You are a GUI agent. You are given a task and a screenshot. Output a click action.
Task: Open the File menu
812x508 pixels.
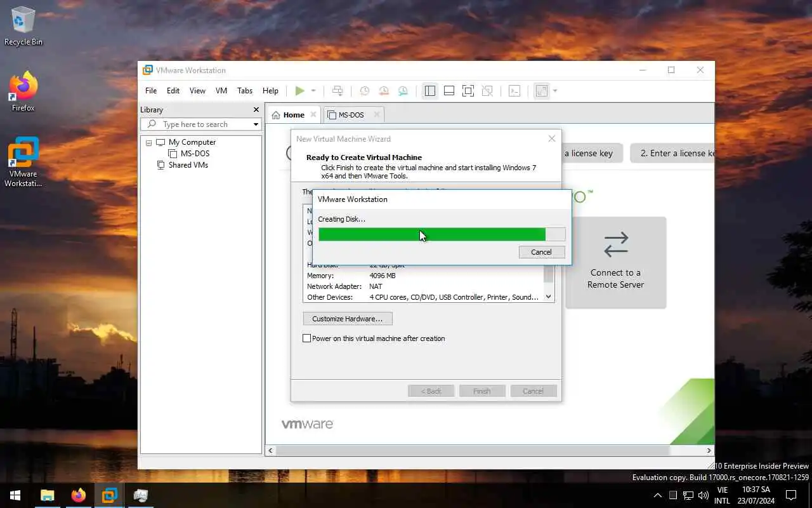151,91
